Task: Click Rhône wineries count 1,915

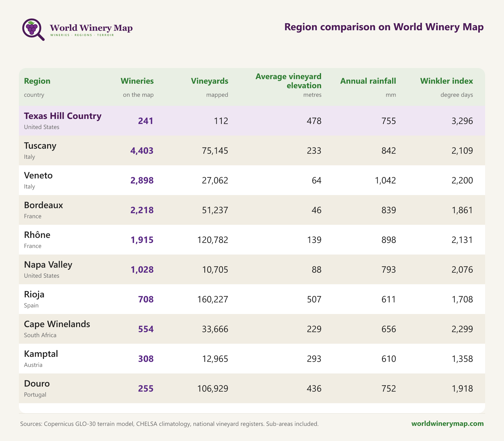Action: [x=142, y=240]
